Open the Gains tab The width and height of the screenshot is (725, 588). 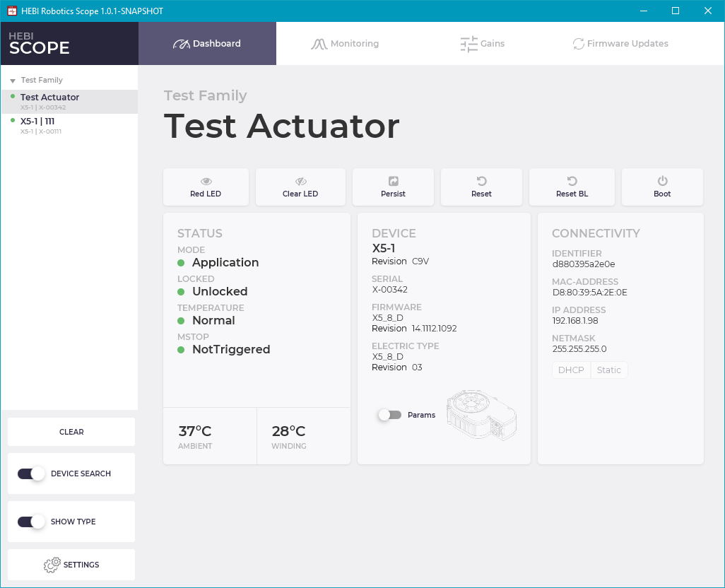coord(483,44)
